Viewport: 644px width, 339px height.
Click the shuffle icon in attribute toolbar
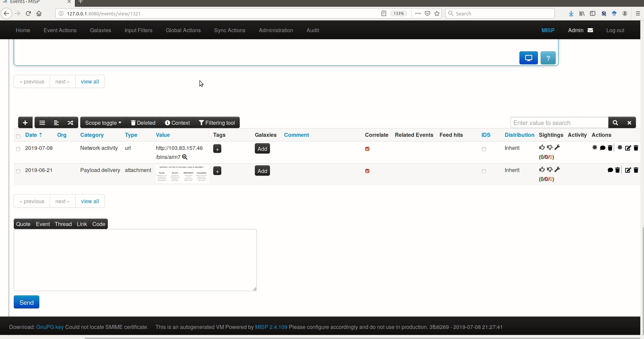tap(71, 123)
